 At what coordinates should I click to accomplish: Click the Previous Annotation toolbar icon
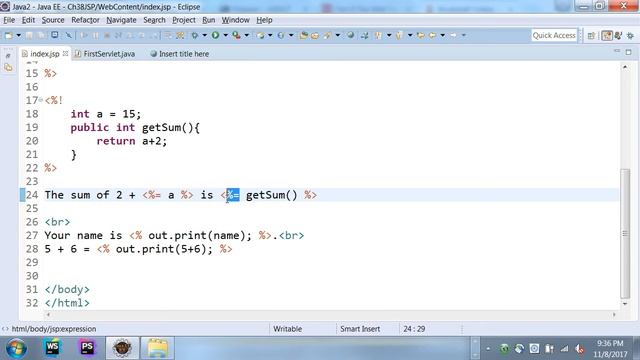click(399, 36)
